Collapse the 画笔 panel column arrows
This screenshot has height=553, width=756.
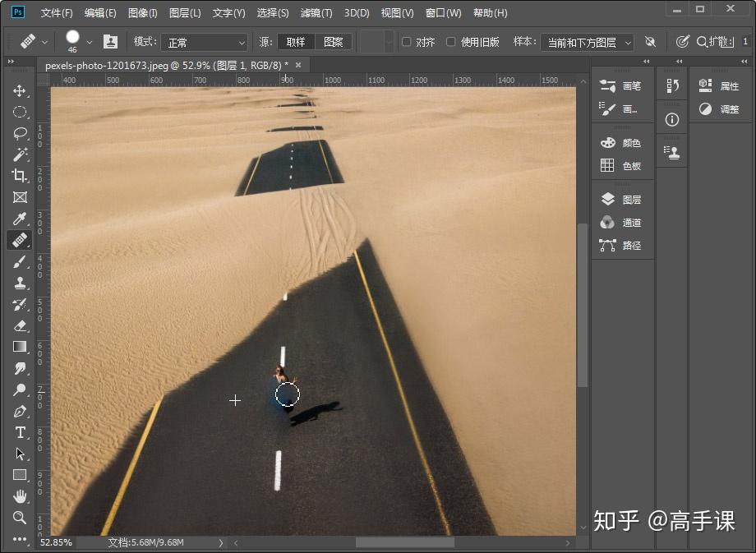(x=647, y=62)
